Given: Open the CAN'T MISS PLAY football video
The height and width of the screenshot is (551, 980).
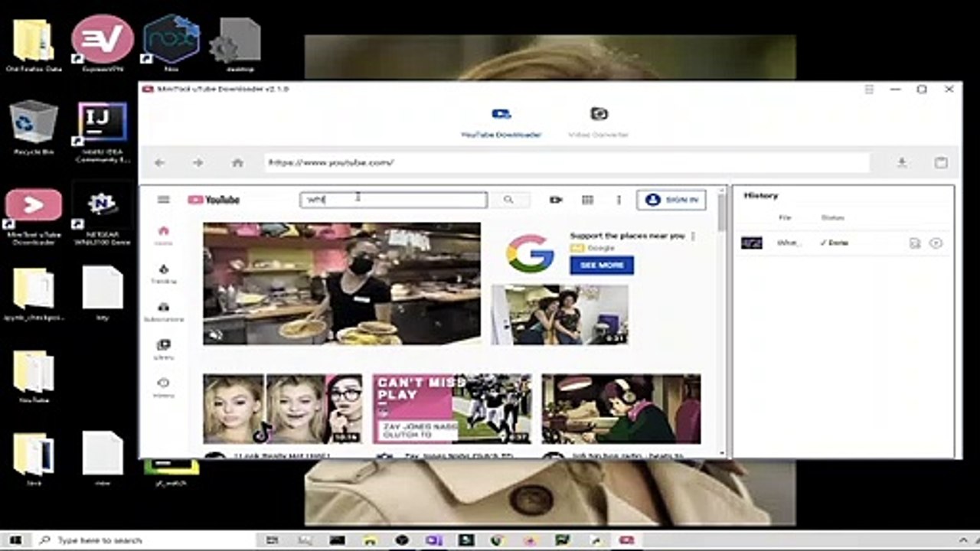Looking at the screenshot, I should (452, 409).
